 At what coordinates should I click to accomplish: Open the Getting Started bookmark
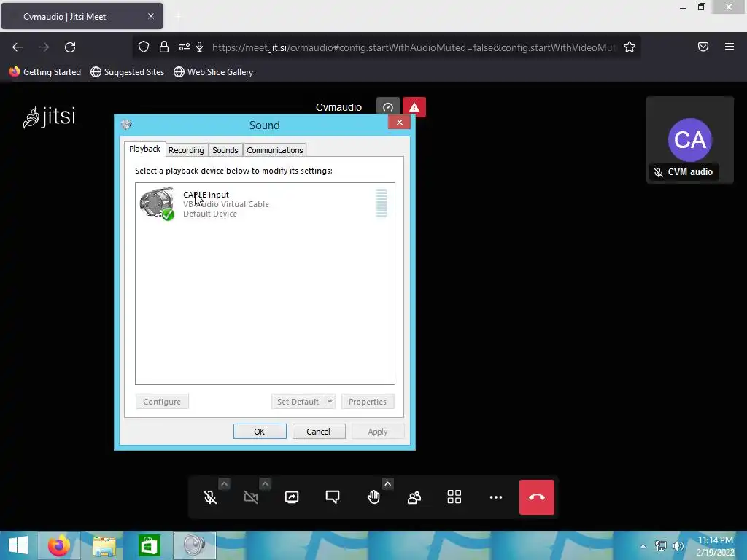click(x=45, y=72)
